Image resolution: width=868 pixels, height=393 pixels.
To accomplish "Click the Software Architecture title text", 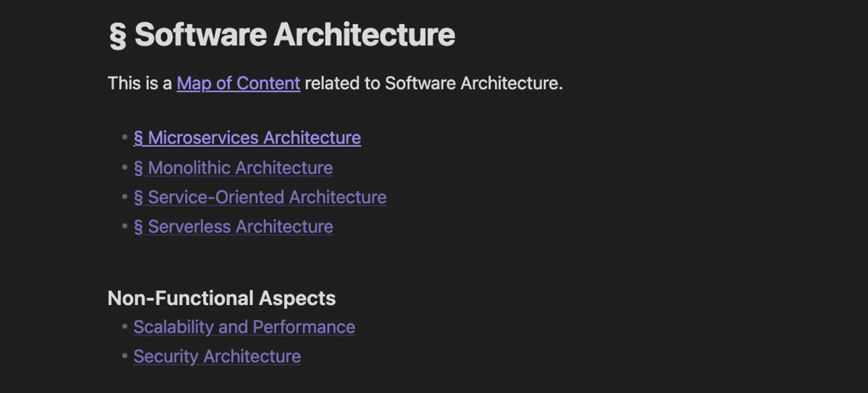I will [295, 35].
